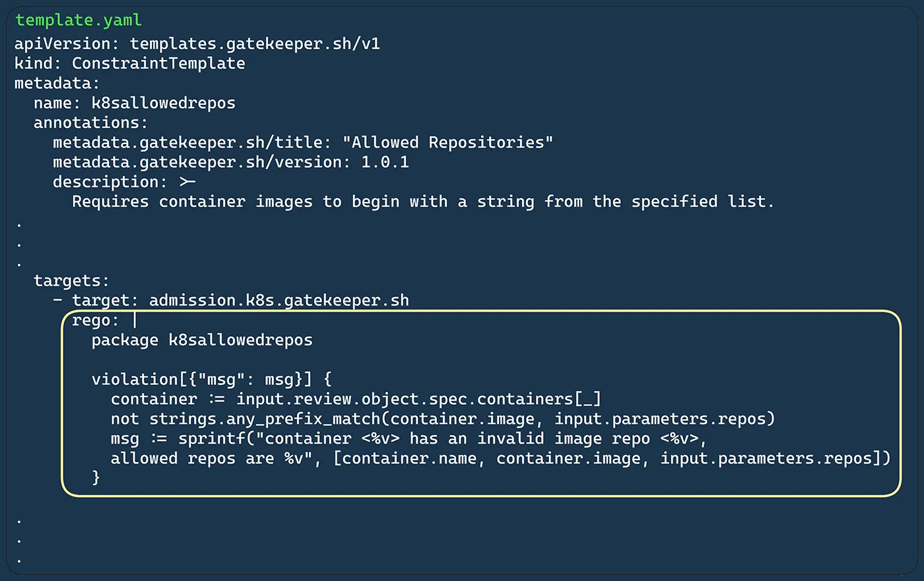Click the name k8sallowedrepos value
Viewport: 924px width, 581px height.
163,103
